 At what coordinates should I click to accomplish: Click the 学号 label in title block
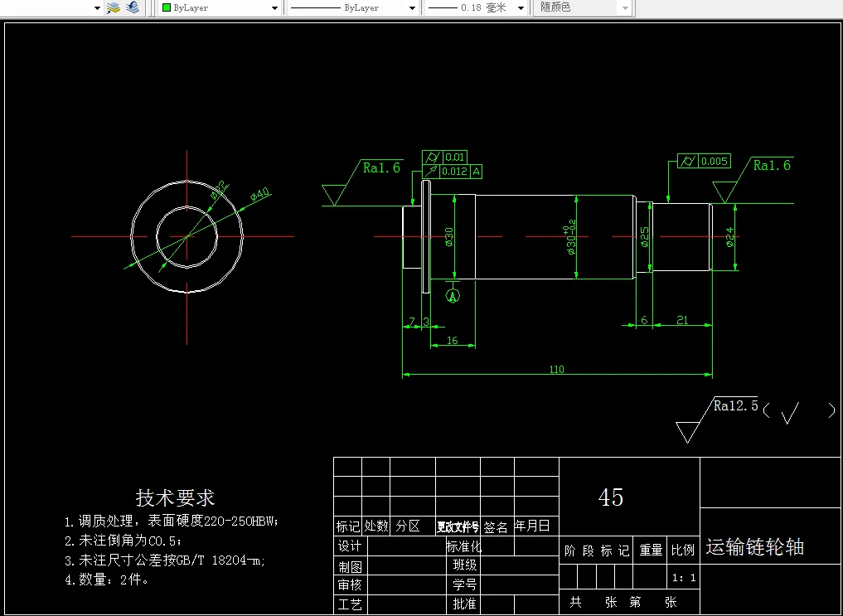point(465,584)
